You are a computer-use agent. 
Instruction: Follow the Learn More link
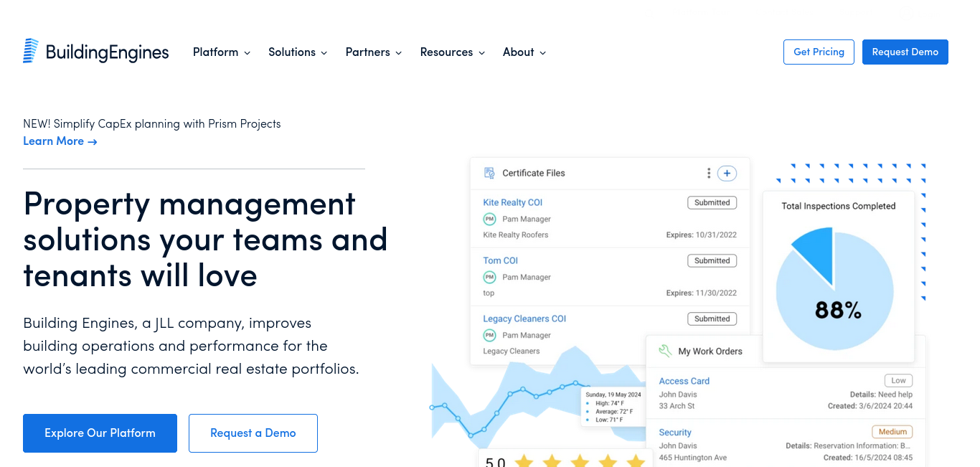(60, 141)
